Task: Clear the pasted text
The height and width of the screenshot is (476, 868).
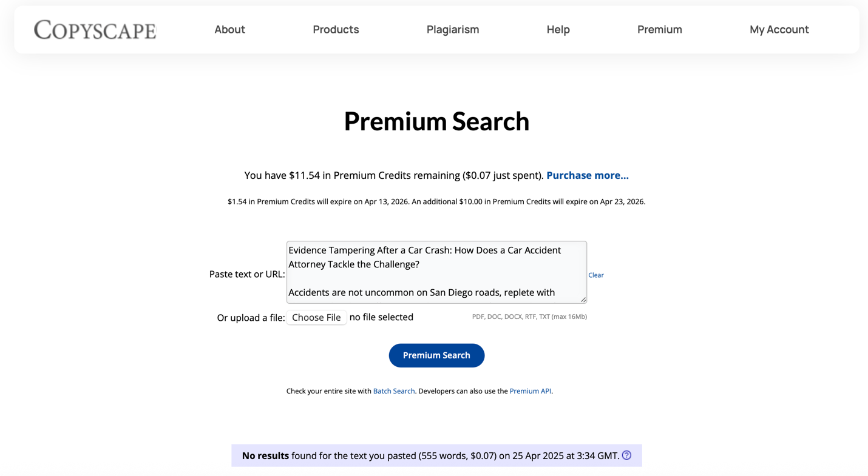Action: click(x=595, y=275)
